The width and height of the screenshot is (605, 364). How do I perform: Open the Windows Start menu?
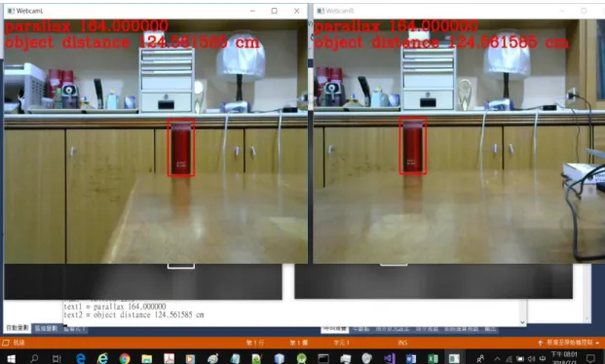[11, 358]
